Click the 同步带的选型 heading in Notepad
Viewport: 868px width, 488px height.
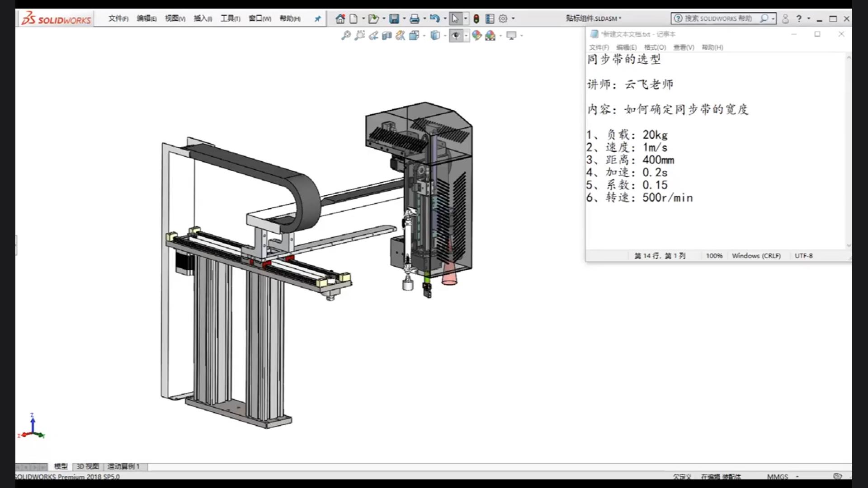tap(624, 59)
